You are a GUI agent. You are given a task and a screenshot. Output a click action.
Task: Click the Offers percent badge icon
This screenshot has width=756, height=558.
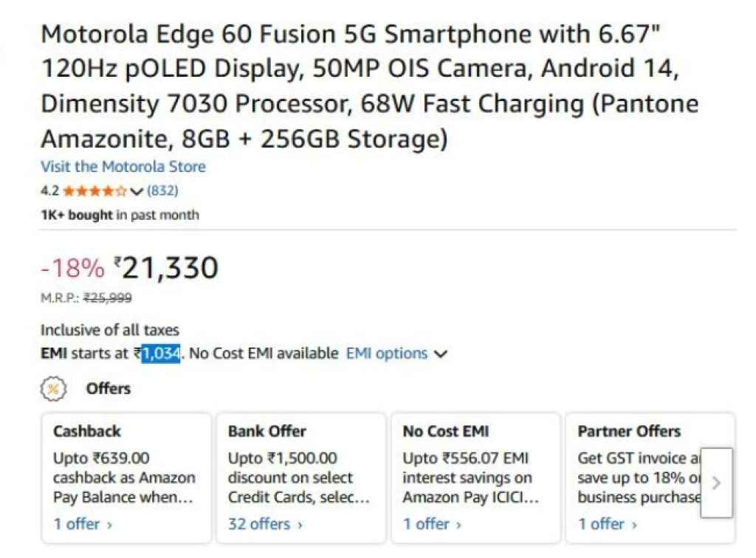click(52, 387)
